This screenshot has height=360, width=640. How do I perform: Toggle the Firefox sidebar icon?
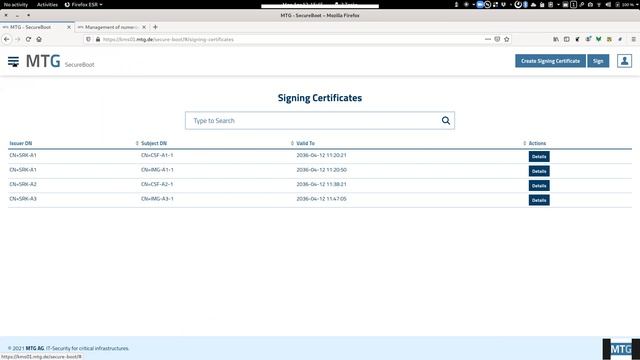[567, 39]
